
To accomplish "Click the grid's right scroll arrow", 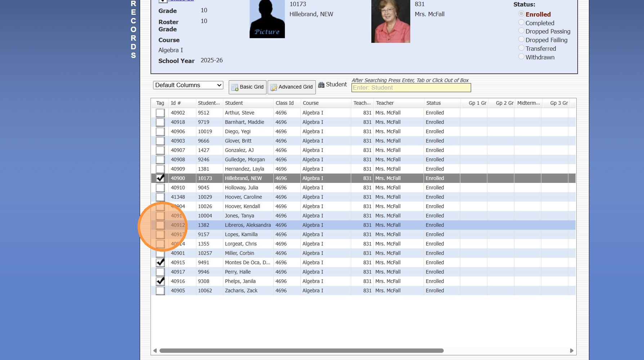I will 572,351.
